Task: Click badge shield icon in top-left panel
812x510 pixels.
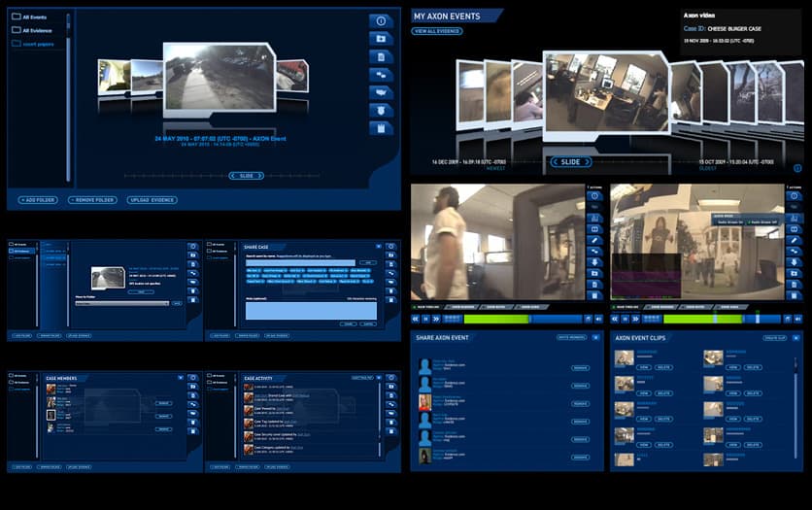Action: 381,111
